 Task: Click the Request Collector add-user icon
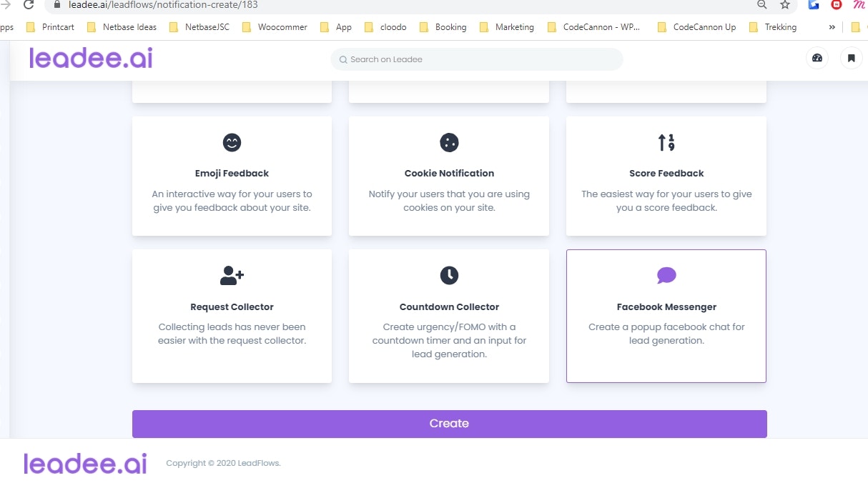coord(232,276)
